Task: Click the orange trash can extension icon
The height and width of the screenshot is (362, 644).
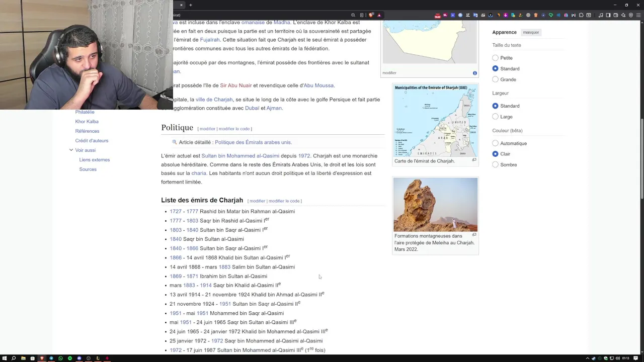Action: click(536, 15)
